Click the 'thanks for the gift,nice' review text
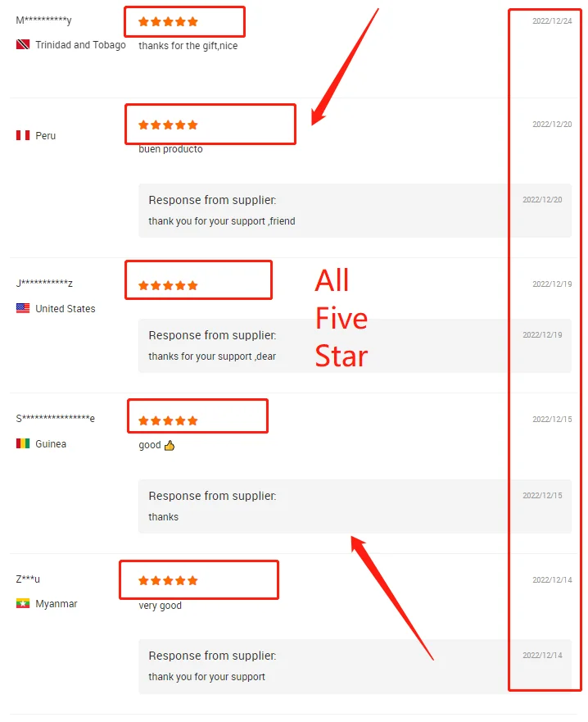This screenshot has width=588, height=722. [x=188, y=46]
